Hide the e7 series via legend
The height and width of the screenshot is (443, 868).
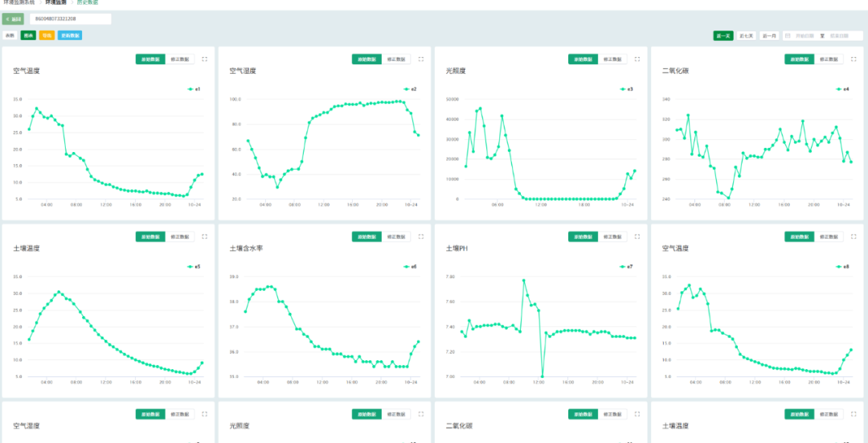point(627,266)
